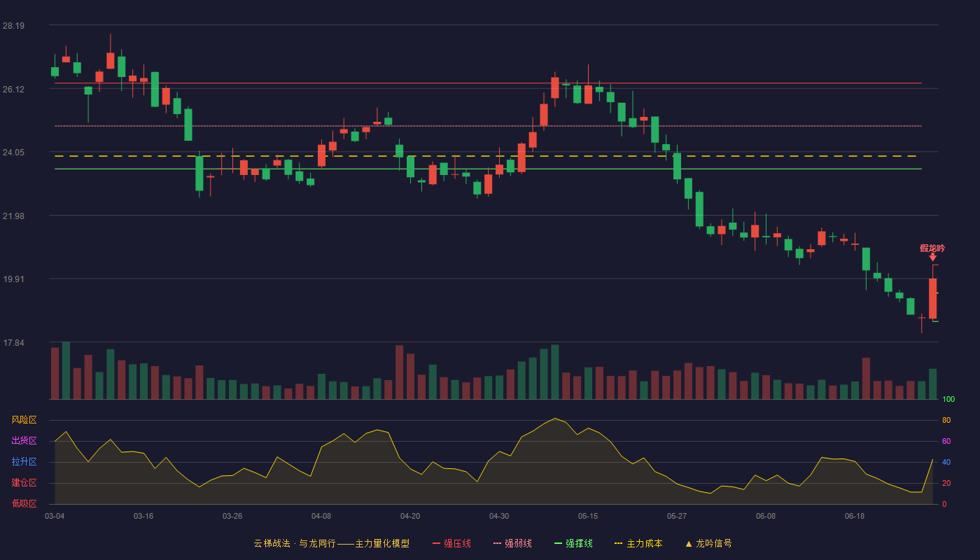Click the 03-16 date label

click(143, 516)
